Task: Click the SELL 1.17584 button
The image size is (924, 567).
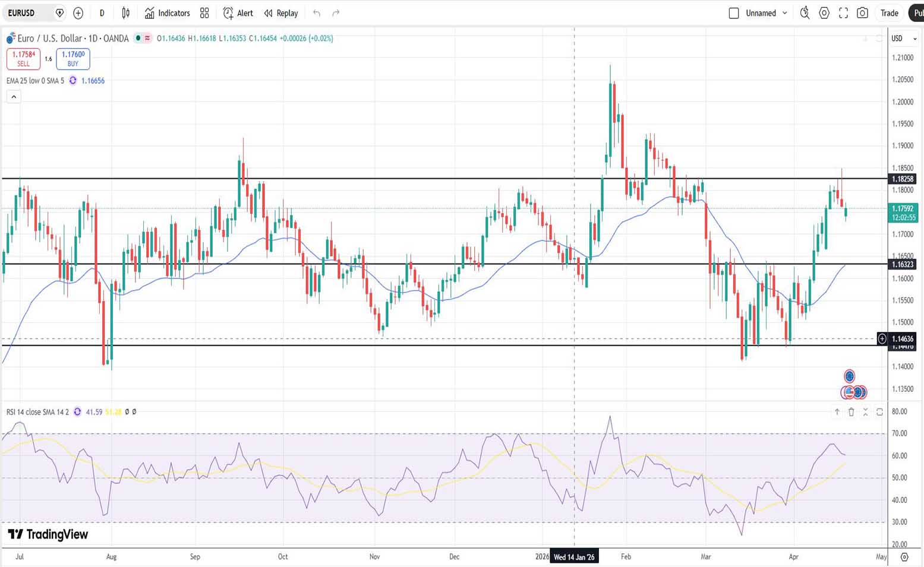Action: coord(23,59)
